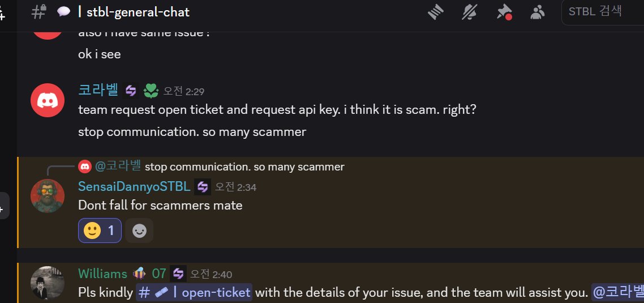This screenshot has height=303, width=644.
Task: Click the purple server tag beside SensaiDannyoSTBL
Action: [203, 186]
